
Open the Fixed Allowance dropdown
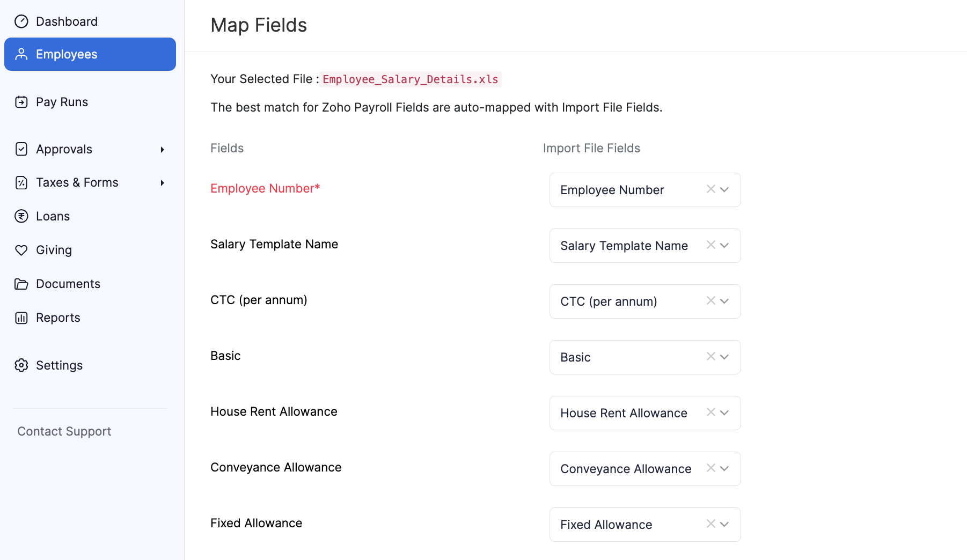[724, 525]
